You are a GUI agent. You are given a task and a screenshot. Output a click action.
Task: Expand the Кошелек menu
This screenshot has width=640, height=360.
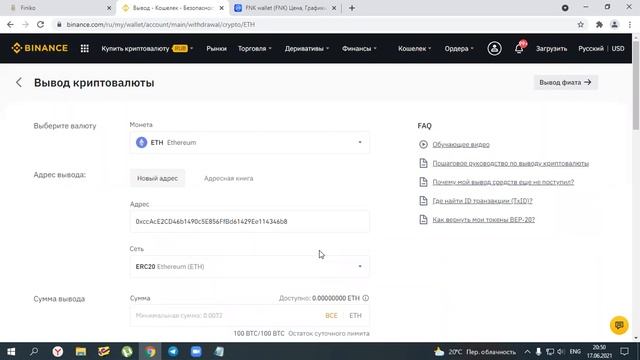(414, 49)
